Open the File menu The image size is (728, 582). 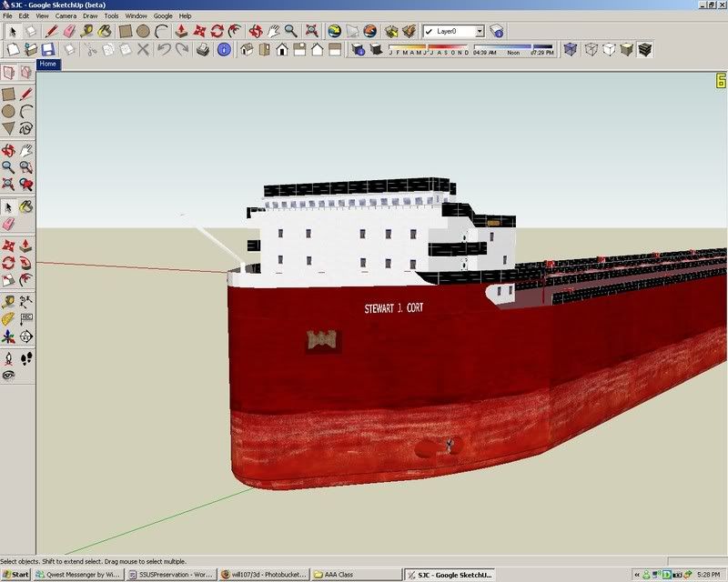(7, 15)
